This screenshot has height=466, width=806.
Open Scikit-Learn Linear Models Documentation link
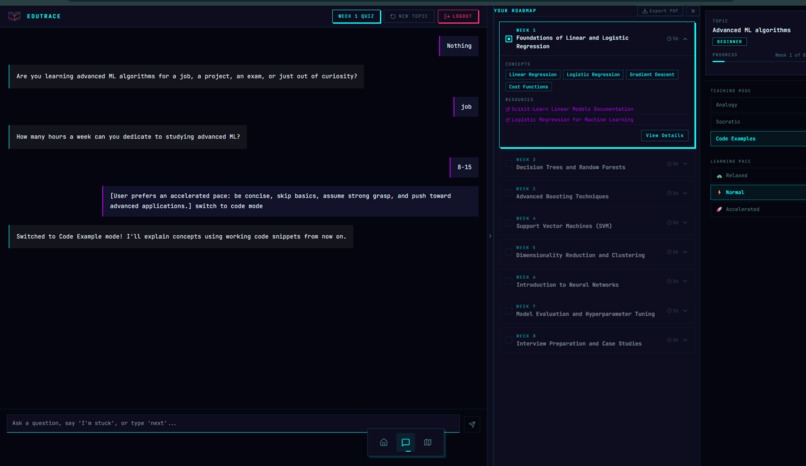coord(572,109)
